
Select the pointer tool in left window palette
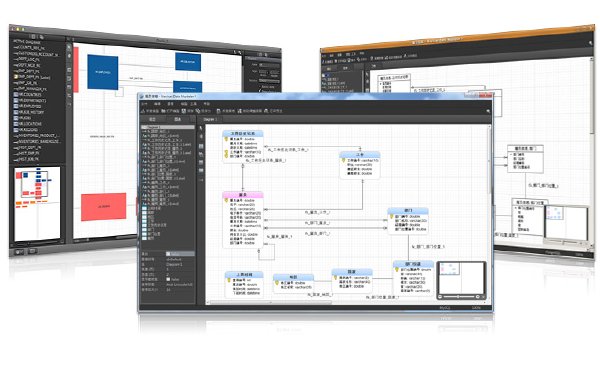pyautogui.click(x=69, y=47)
